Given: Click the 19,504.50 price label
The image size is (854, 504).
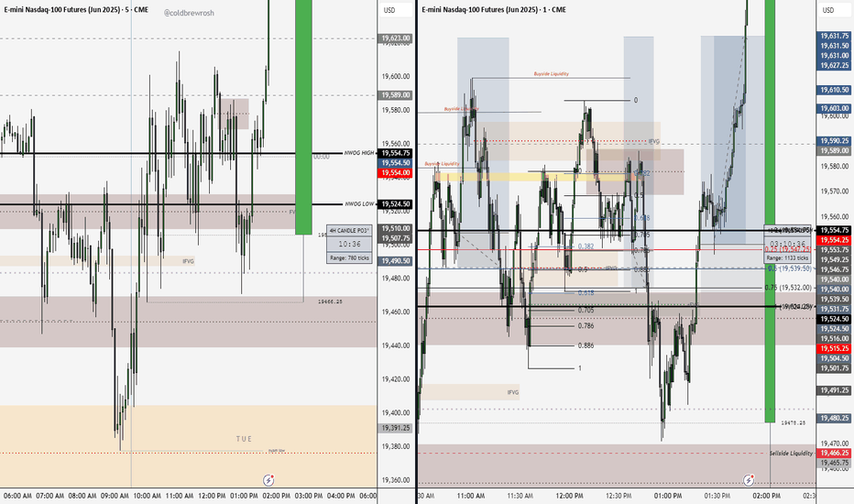Looking at the screenshot, I should click(x=835, y=358).
